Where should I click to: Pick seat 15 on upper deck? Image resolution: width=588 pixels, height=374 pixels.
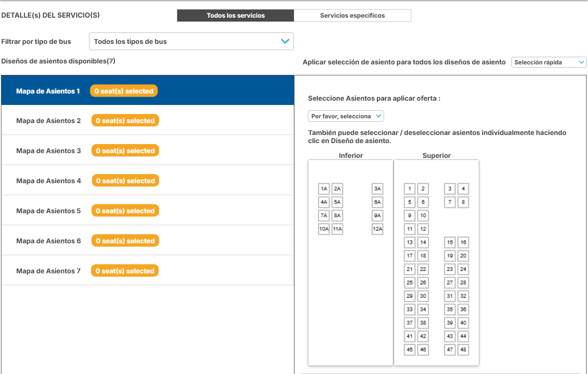click(450, 242)
